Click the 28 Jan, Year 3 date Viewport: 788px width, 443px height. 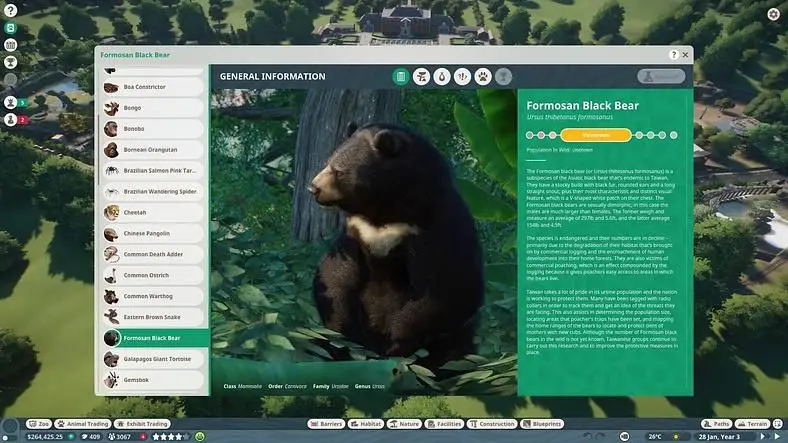(719, 437)
